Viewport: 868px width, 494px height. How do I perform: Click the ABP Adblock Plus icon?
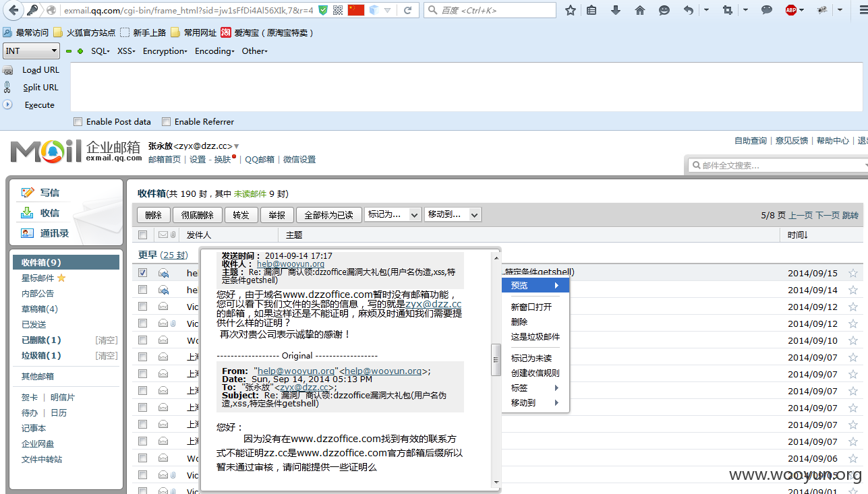coord(791,10)
